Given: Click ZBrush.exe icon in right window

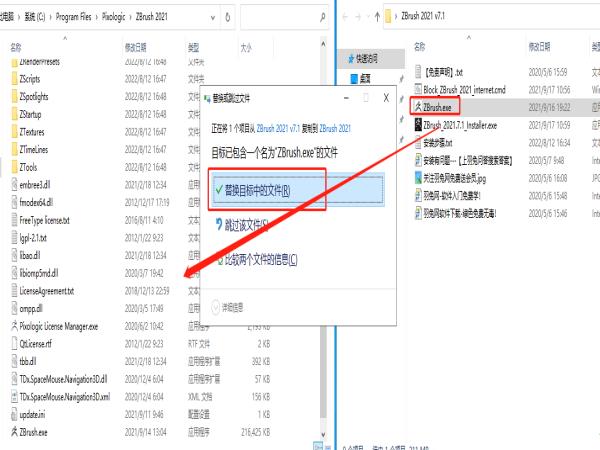Looking at the screenshot, I should point(418,107).
